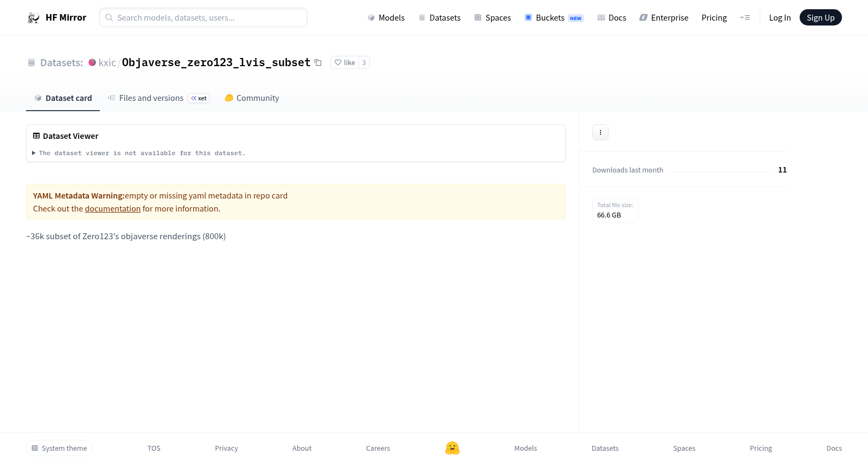Click the YAML Metadata Warning text

point(79,196)
